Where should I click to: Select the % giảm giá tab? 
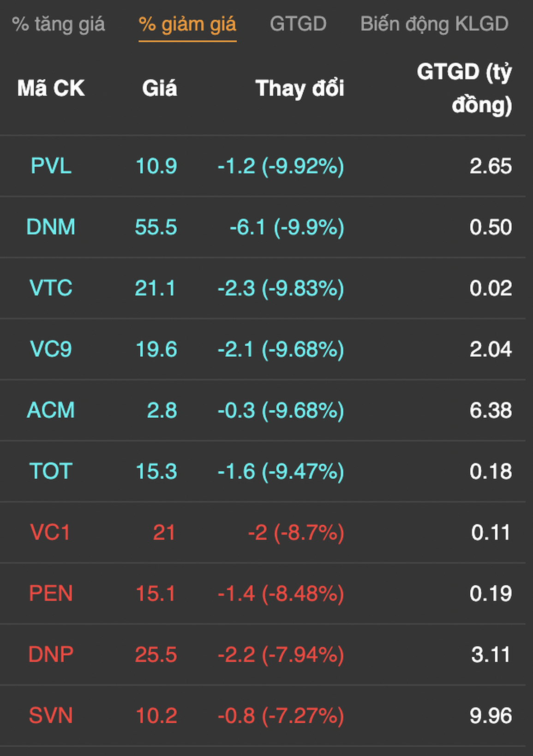(x=187, y=24)
